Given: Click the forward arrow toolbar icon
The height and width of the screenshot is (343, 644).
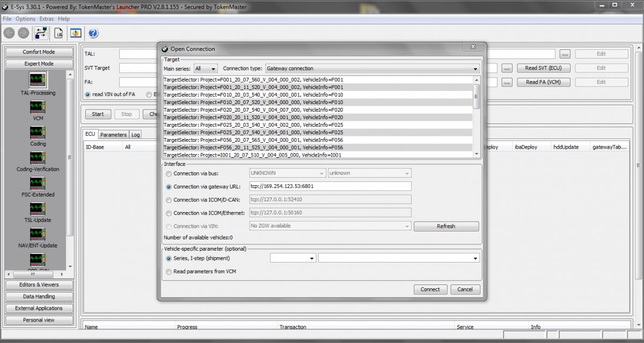Looking at the screenshot, I should click(23, 33).
